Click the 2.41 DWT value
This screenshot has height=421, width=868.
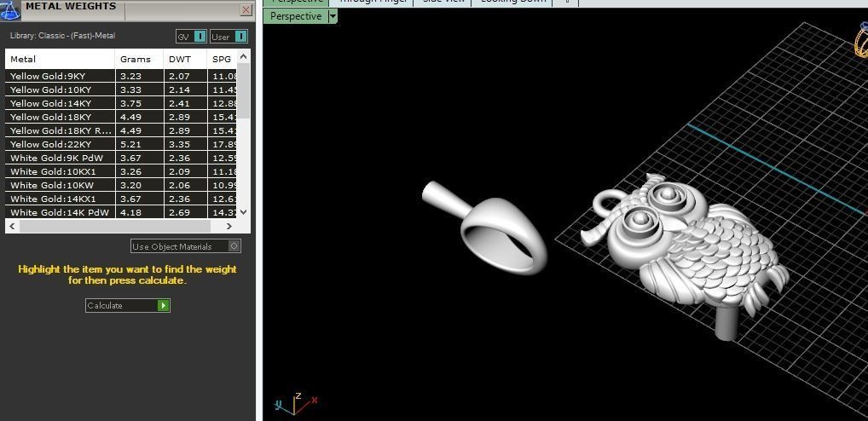tap(179, 103)
